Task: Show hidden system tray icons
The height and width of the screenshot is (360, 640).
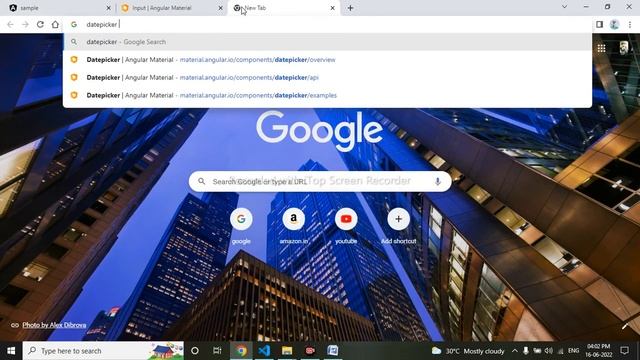Action: [515, 351]
